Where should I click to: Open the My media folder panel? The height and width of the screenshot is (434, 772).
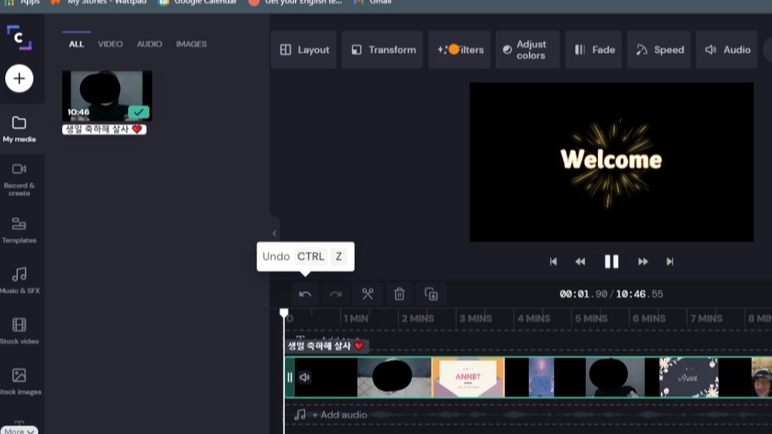(x=19, y=129)
